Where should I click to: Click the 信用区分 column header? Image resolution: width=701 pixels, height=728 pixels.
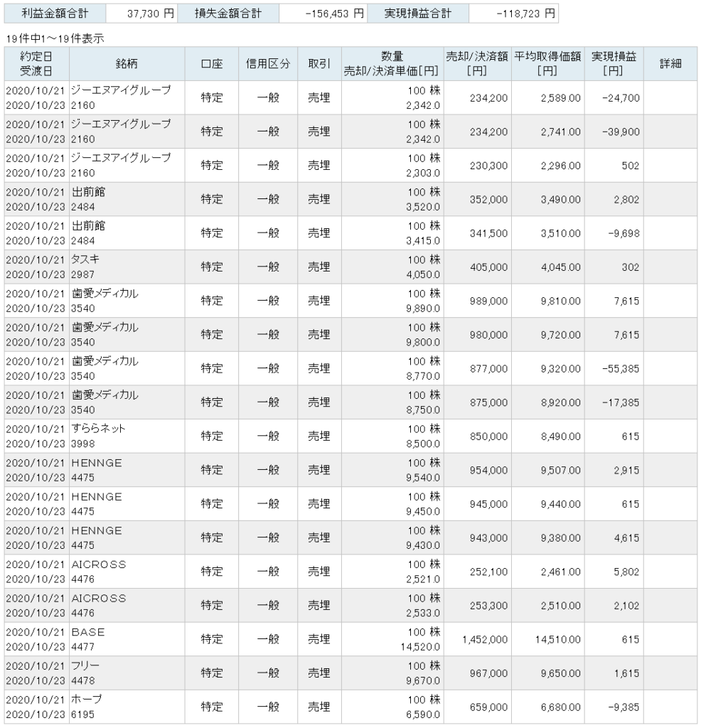coord(268,63)
